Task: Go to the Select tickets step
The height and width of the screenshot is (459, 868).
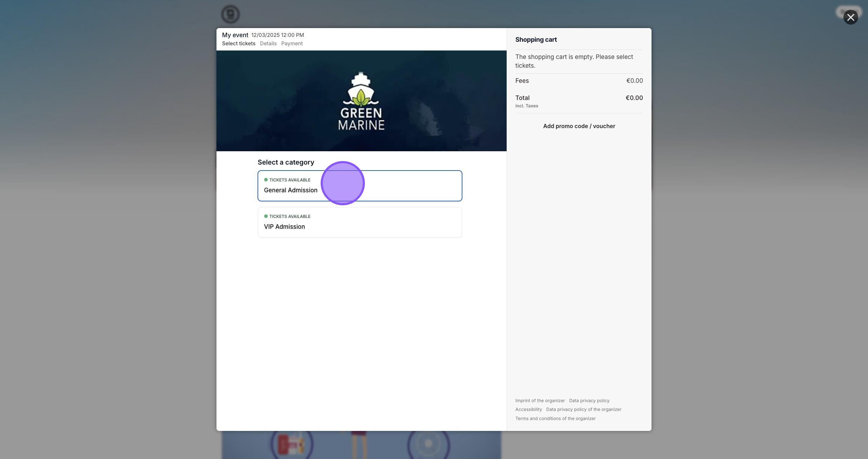Action: [239, 44]
